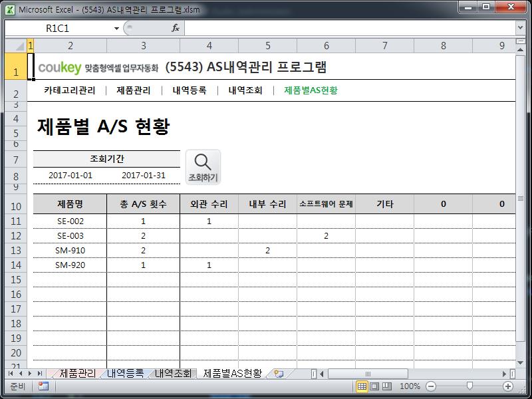The image size is (532, 399).
Task: Click the zoom out minus button
Action: click(x=431, y=386)
